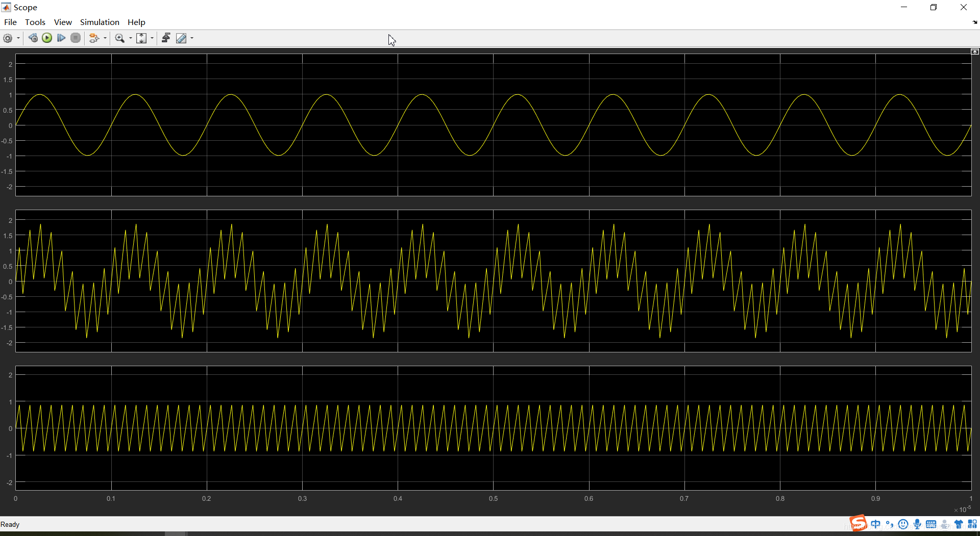The height and width of the screenshot is (536, 980).
Task: Open the File menu
Action: tap(10, 22)
